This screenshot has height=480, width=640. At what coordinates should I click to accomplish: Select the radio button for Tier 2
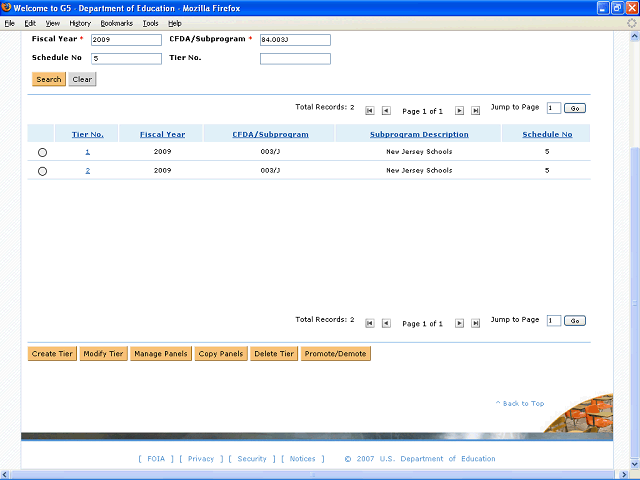(42, 171)
